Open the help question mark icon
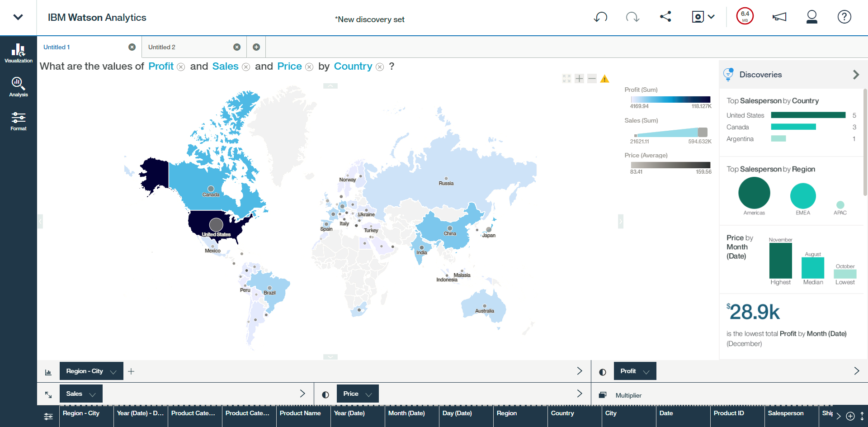This screenshot has width=868, height=427. 844,17
